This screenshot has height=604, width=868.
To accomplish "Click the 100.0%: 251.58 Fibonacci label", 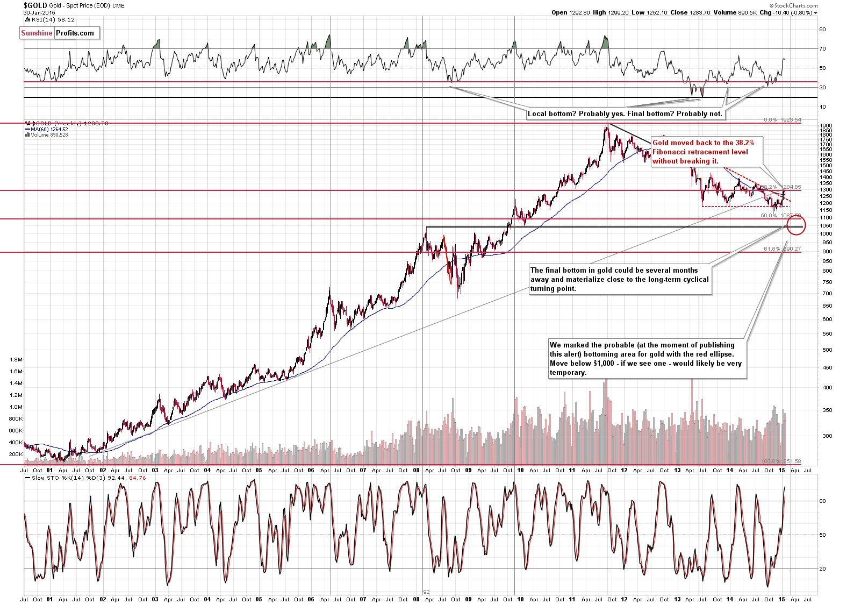I will [x=781, y=461].
